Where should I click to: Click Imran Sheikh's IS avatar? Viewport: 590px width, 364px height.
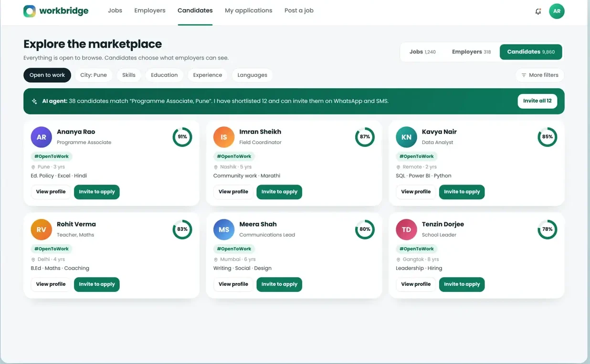(224, 137)
